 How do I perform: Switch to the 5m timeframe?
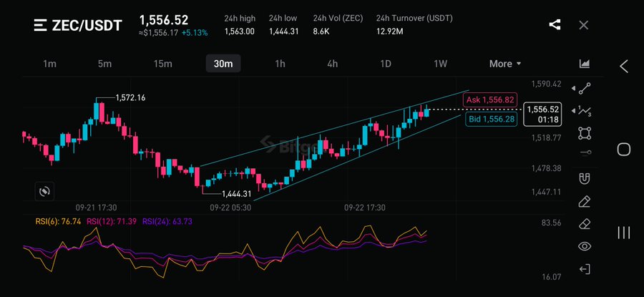pos(104,64)
